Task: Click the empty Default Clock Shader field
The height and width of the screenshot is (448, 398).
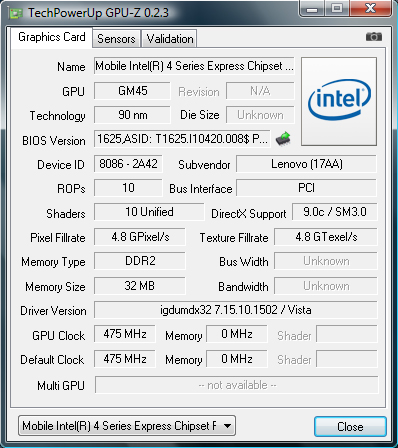Action: (347, 359)
